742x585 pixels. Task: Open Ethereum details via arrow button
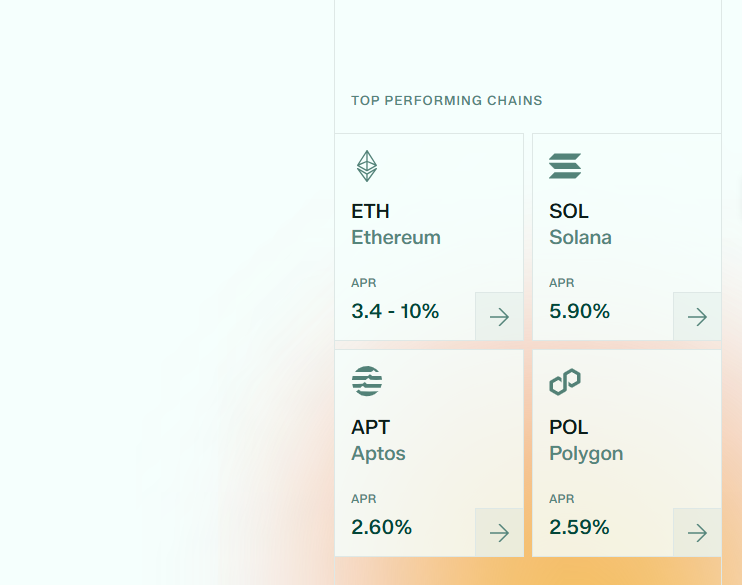pyautogui.click(x=499, y=317)
